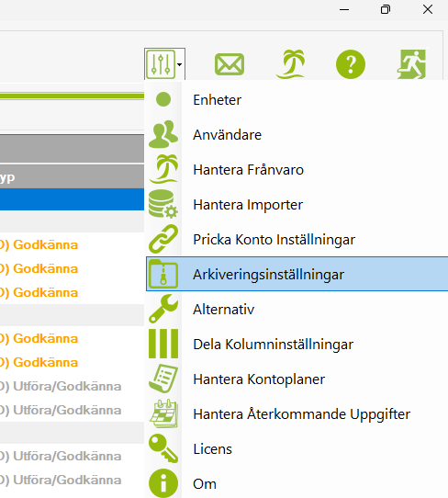Click the palm tree absence toolbar icon

point(290,64)
